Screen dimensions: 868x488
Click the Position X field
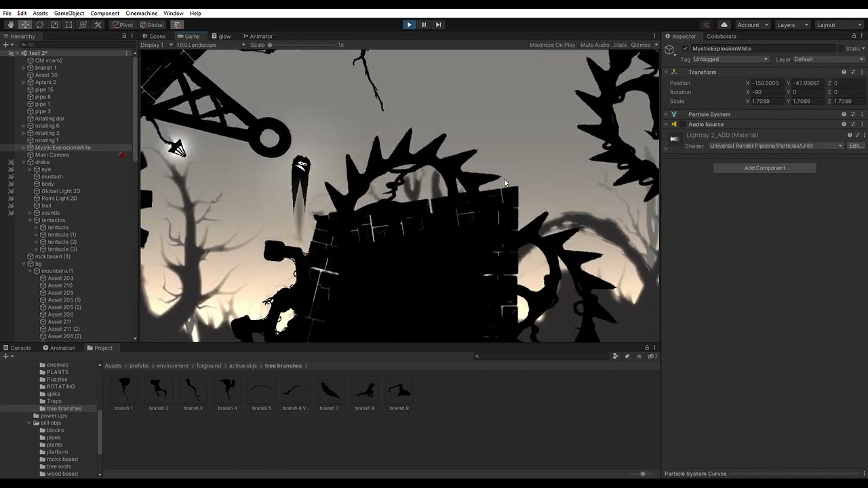[x=768, y=83]
